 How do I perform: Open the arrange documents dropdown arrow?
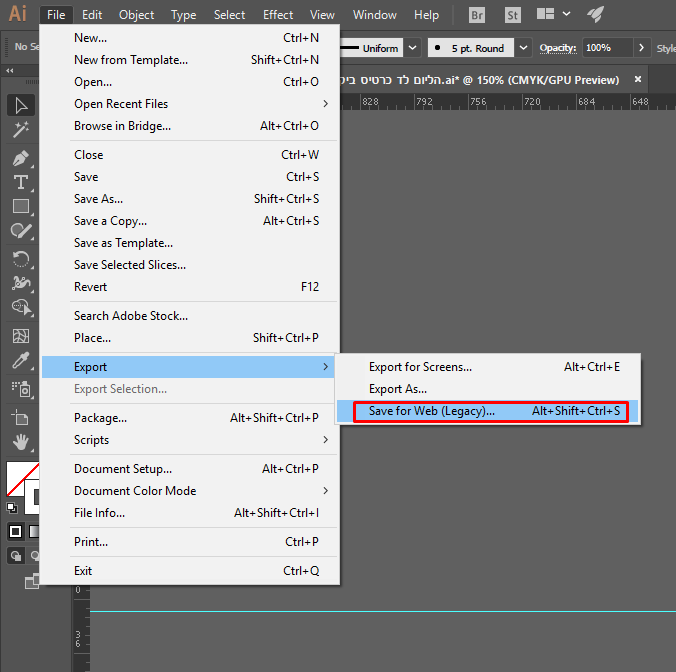pos(566,14)
